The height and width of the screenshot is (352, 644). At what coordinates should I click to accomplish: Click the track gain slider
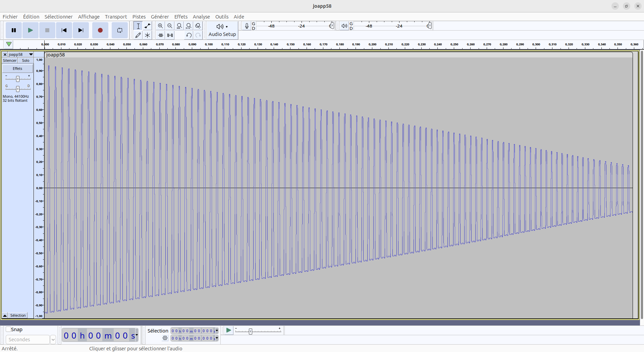(x=18, y=79)
